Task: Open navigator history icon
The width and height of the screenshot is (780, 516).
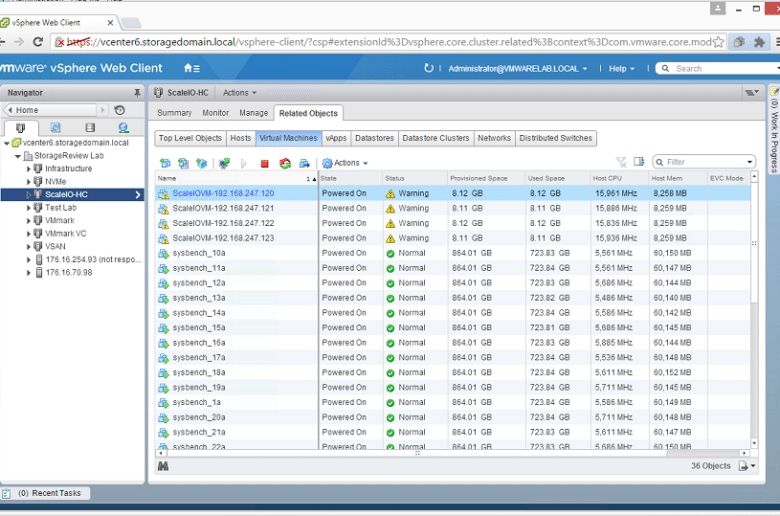Action: pyautogui.click(x=119, y=110)
